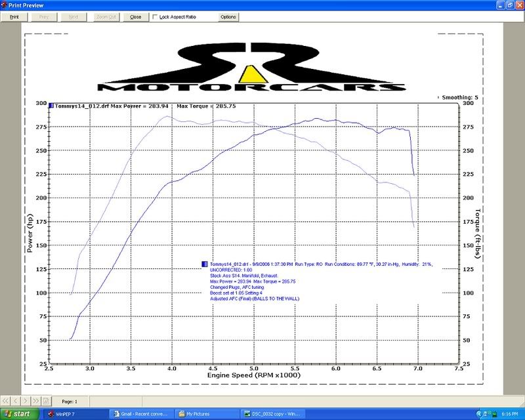Viewport: 525px width, 420px height.
Task: Switch to the Gmail taskbar item
Action: coord(142,414)
